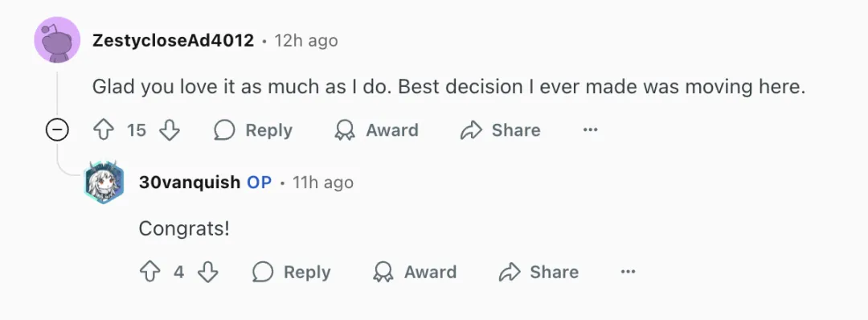
Task: Upvote 30vanquish's Congrats reply
Action: [150, 272]
